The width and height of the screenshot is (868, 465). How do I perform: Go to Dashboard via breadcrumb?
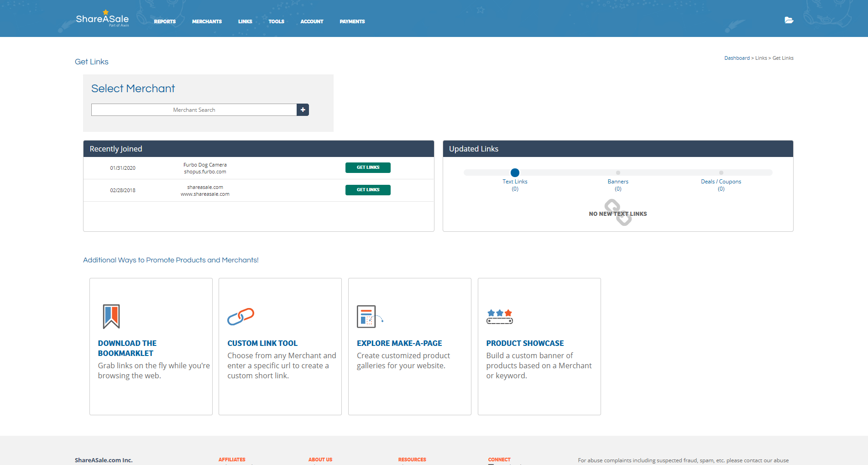pos(737,58)
